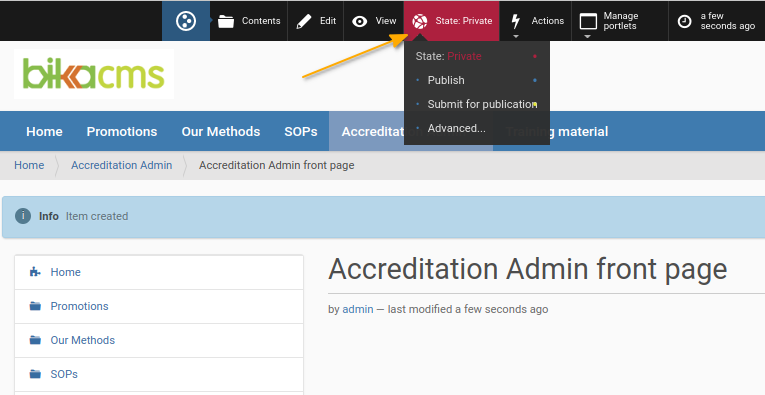Click the Plone logo toolbar icon
Image resolution: width=765 pixels, height=395 pixels.
(186, 21)
